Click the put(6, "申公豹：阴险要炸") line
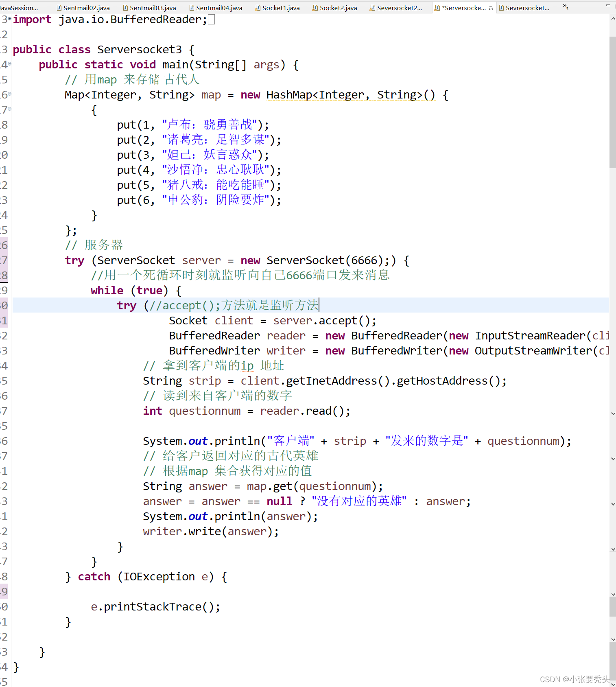Image resolution: width=616 pixels, height=687 pixels. click(199, 200)
